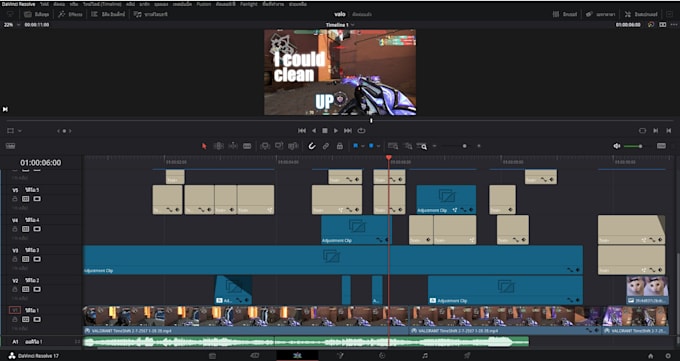
Task: Click the timeline zoom slider handle
Action: (464, 146)
